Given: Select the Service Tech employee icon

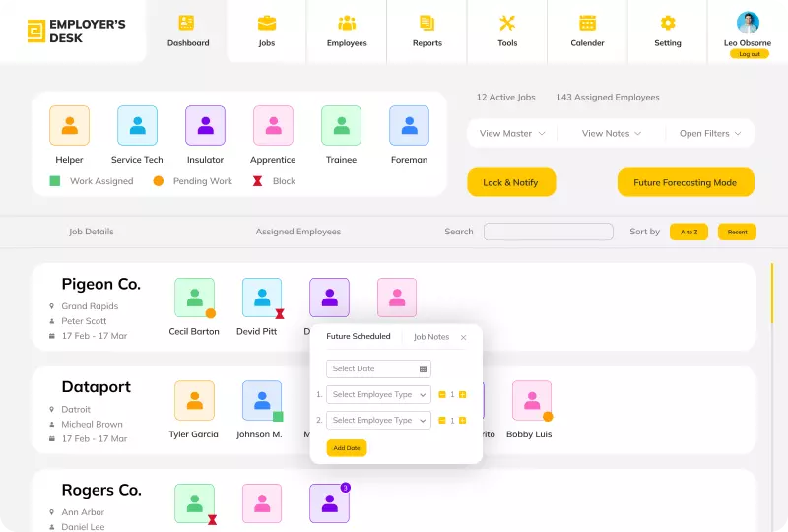Looking at the screenshot, I should click(x=137, y=126).
